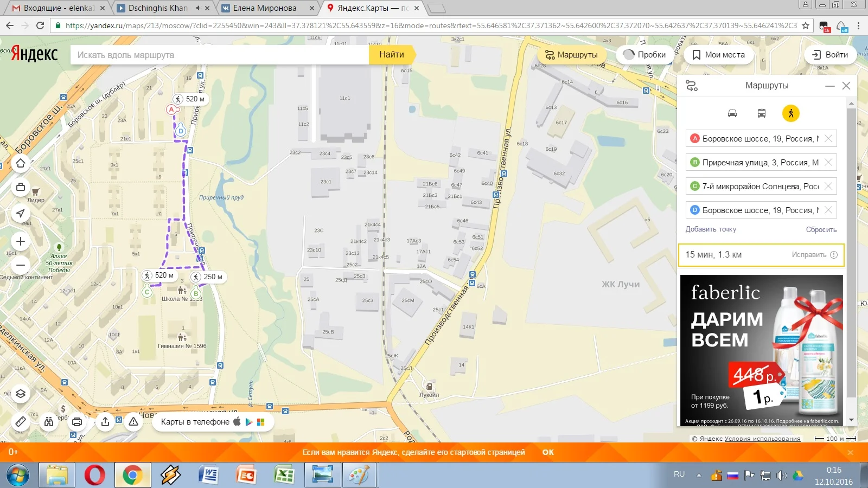This screenshot has height=488, width=868.
Task: Switch to the Елена Миронова tab
Action: pos(267,8)
